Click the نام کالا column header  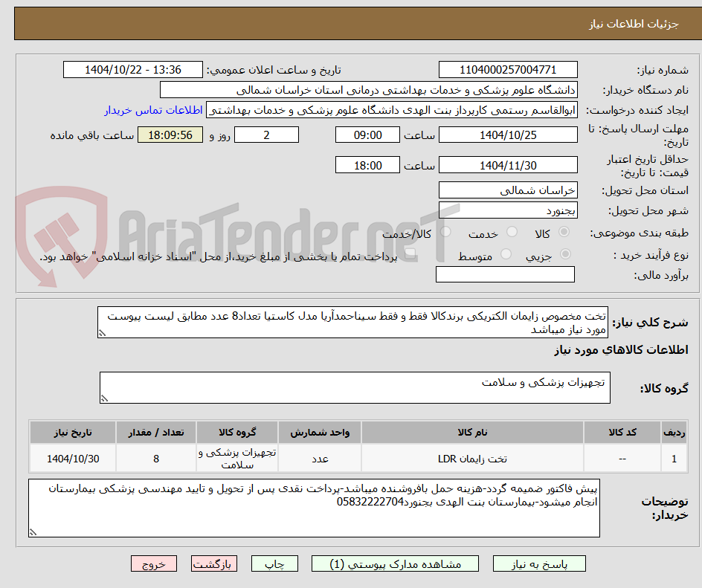(472, 433)
